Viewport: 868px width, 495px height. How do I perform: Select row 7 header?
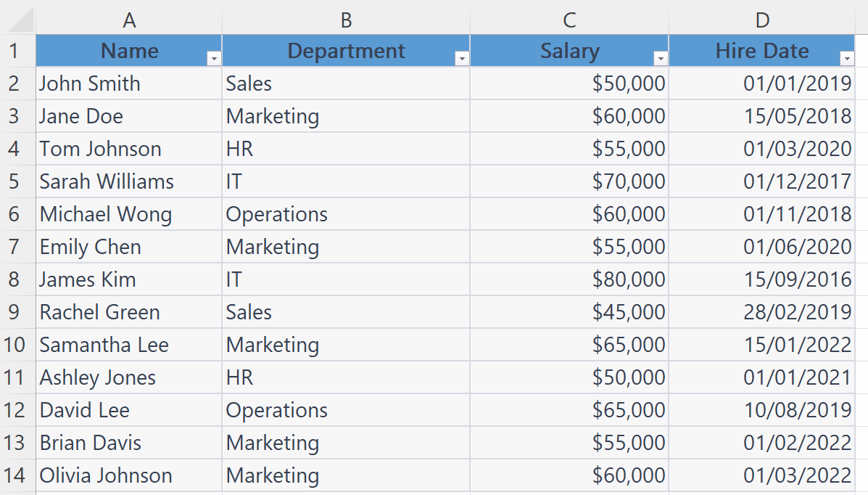click(17, 247)
